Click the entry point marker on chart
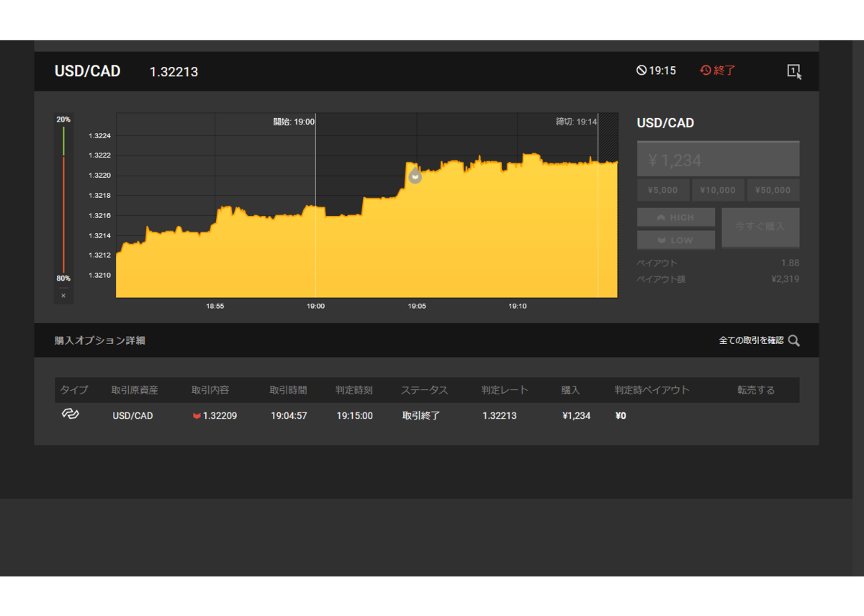Screen dimensions: 864x616 415,176
